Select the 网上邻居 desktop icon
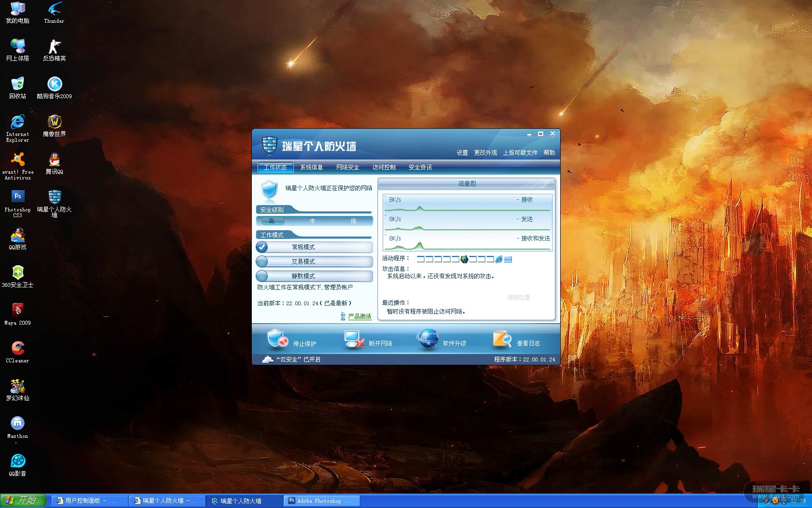812x508 pixels. [17, 50]
